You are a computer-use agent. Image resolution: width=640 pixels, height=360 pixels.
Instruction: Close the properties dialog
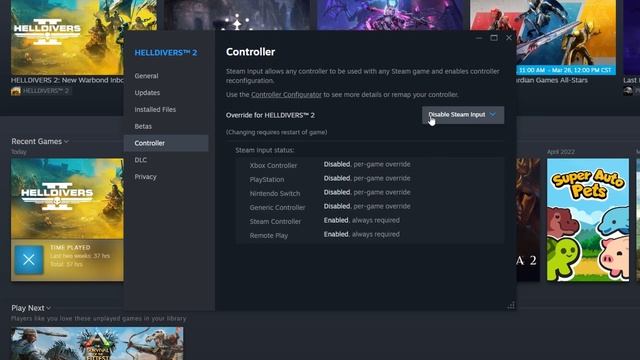pyautogui.click(x=509, y=38)
